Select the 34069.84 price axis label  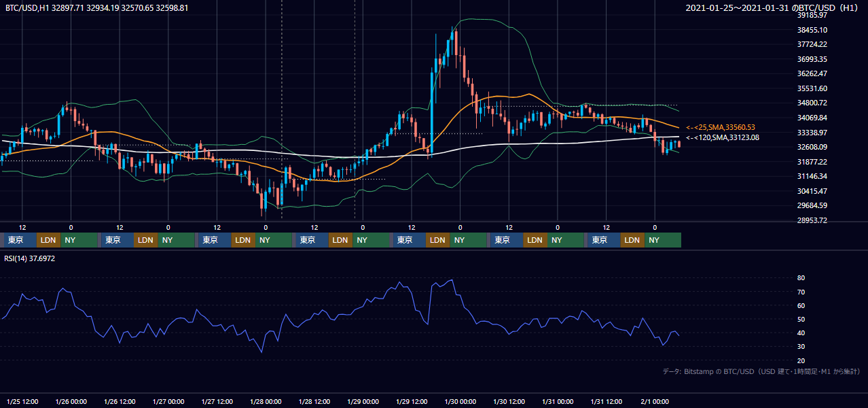click(812, 118)
